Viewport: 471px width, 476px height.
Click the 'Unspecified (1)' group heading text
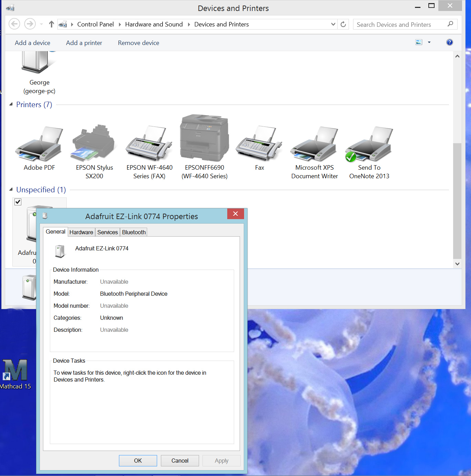(x=41, y=190)
